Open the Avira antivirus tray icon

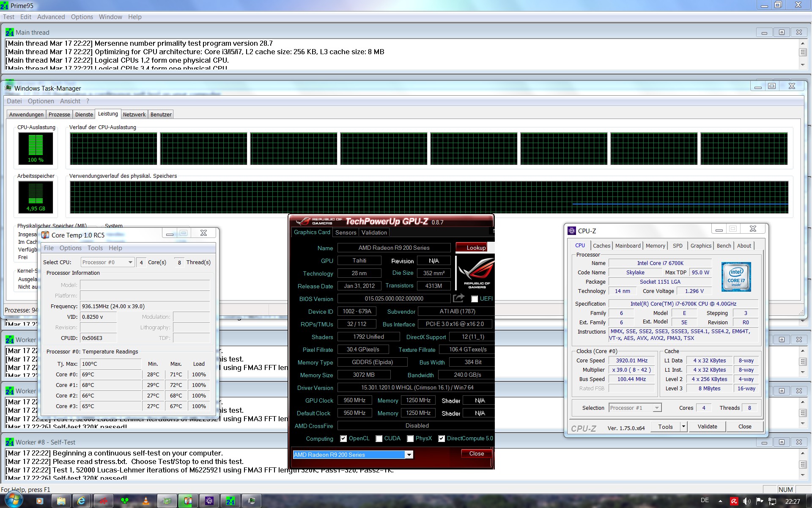click(x=734, y=501)
